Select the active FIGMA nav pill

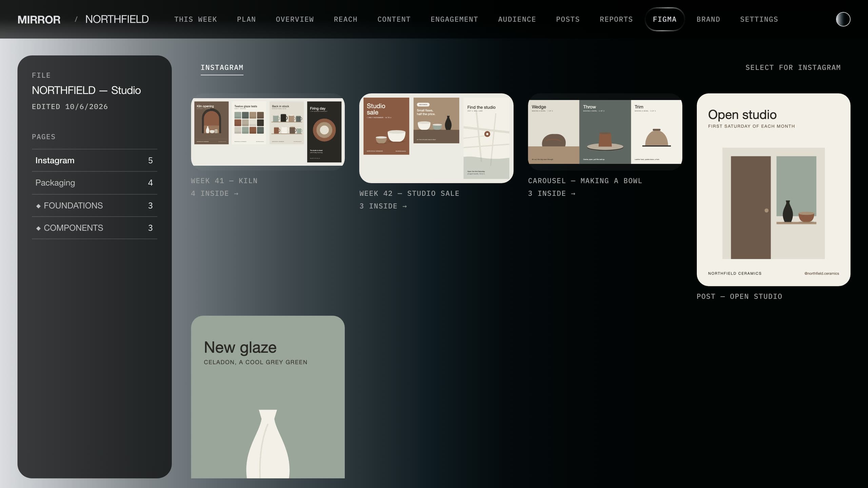point(665,19)
